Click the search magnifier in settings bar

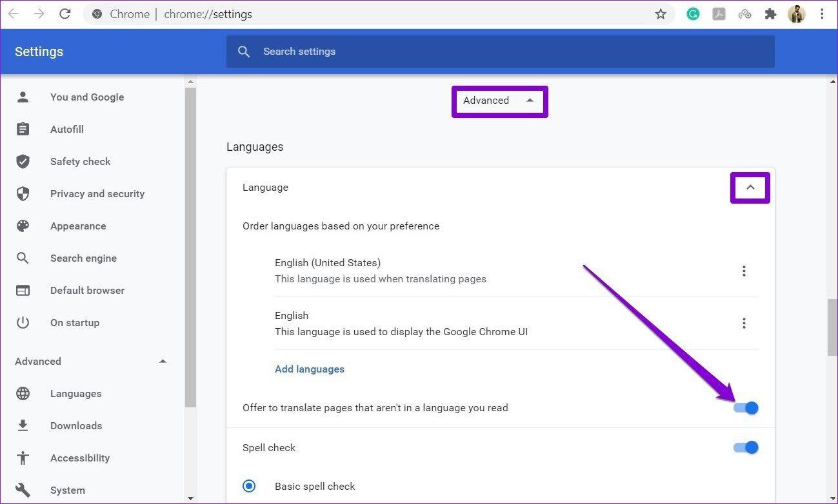(244, 52)
